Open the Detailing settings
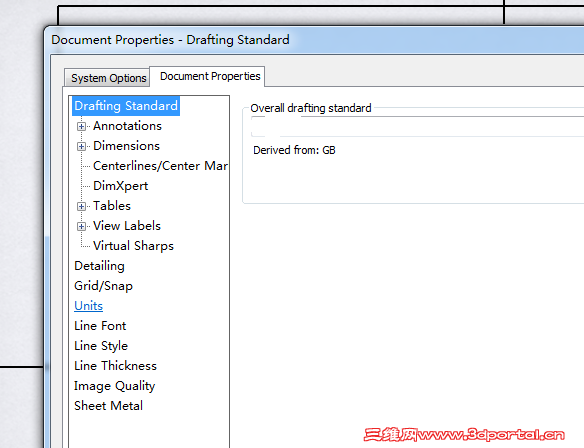584x448 pixels. point(99,266)
